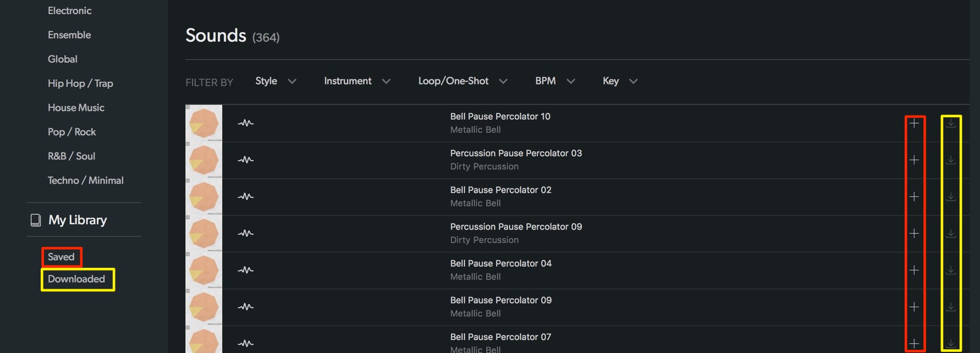This screenshot has height=353, width=980.
Task: Save Percussion Pause Percolator 09 via plus
Action: pyautogui.click(x=914, y=233)
